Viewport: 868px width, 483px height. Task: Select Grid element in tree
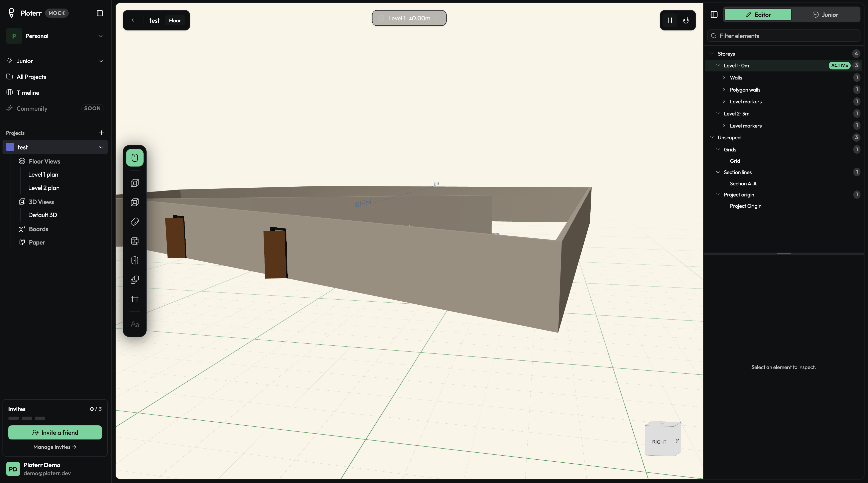pos(735,161)
